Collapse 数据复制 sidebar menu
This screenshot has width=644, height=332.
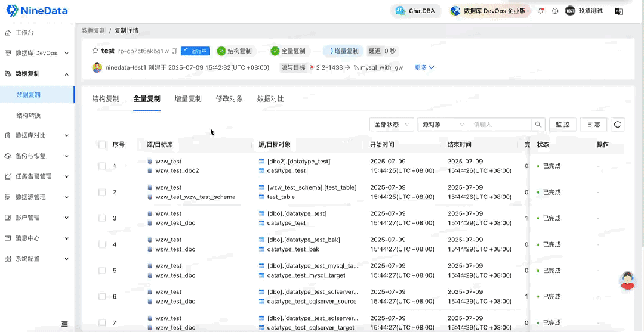(x=66, y=74)
